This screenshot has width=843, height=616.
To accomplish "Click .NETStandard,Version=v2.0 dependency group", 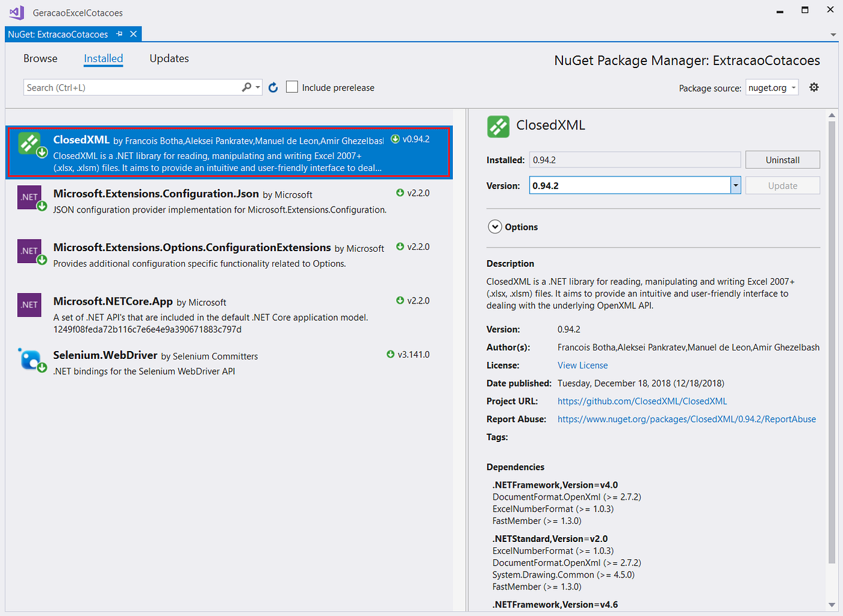I will pyautogui.click(x=550, y=539).
